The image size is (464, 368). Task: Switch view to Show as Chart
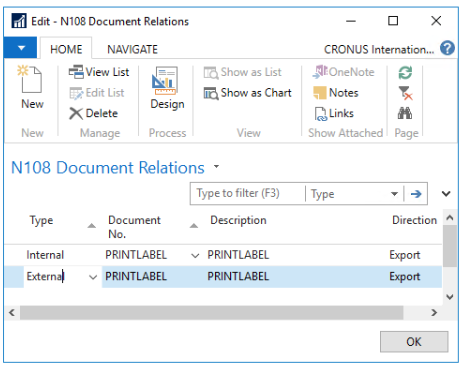(248, 93)
